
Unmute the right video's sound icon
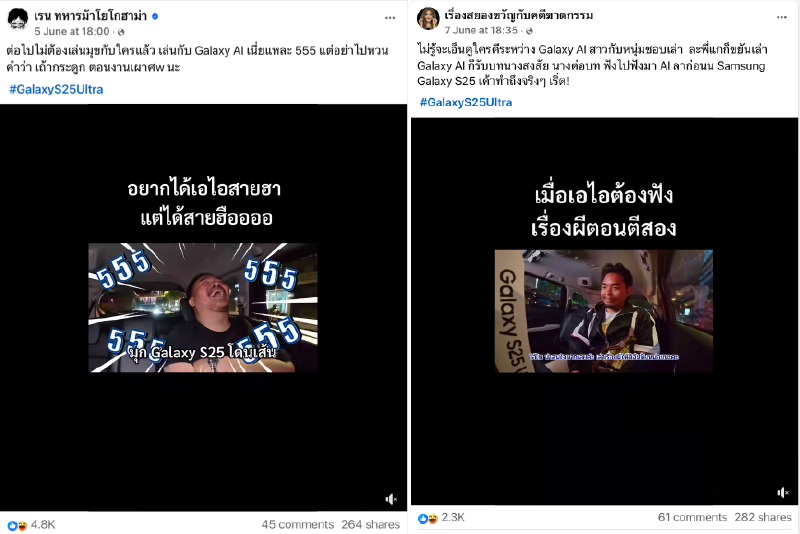point(783,493)
